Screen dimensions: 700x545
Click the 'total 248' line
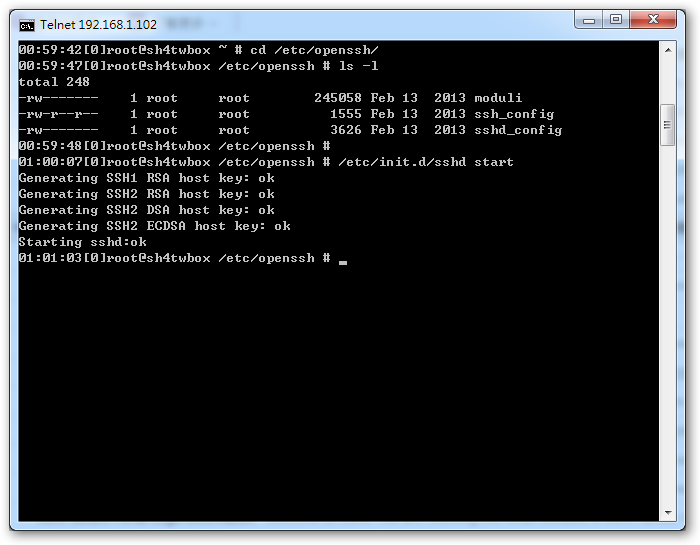click(x=54, y=82)
